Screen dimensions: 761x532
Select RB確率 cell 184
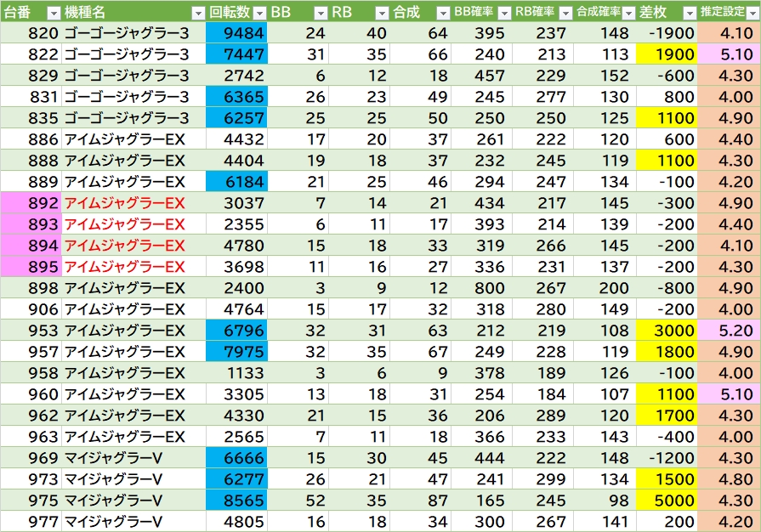coord(542,394)
